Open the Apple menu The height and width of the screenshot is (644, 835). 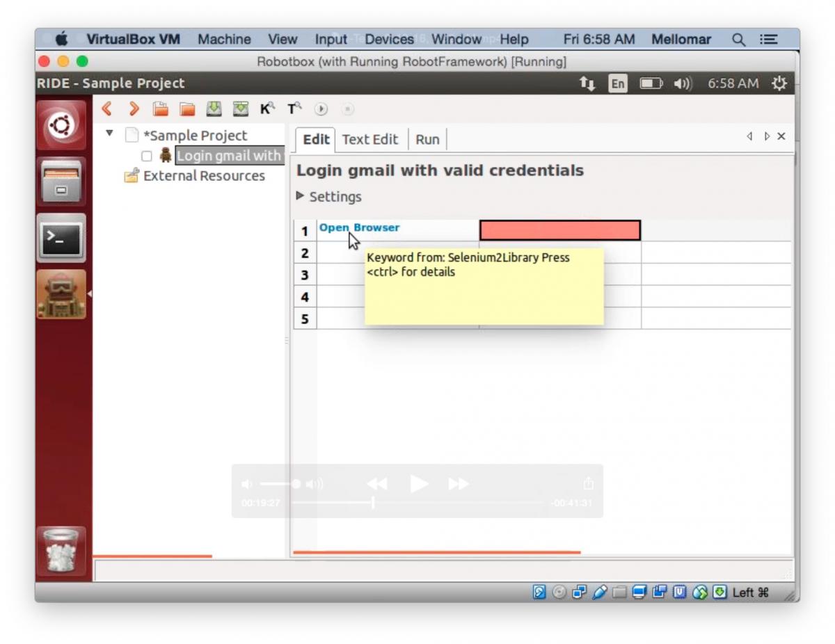click(62, 40)
